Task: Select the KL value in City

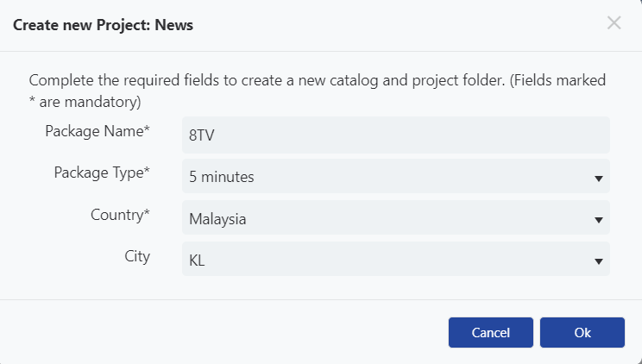Action: click(x=197, y=260)
